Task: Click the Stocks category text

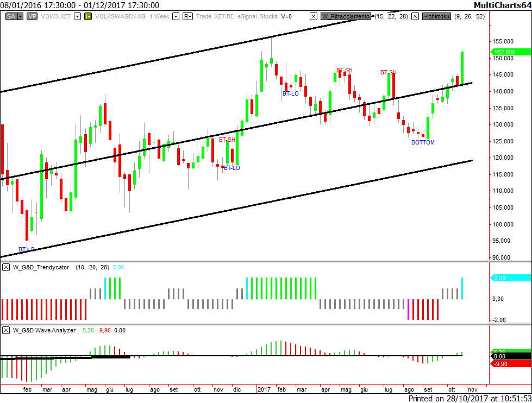Action: click(268, 16)
